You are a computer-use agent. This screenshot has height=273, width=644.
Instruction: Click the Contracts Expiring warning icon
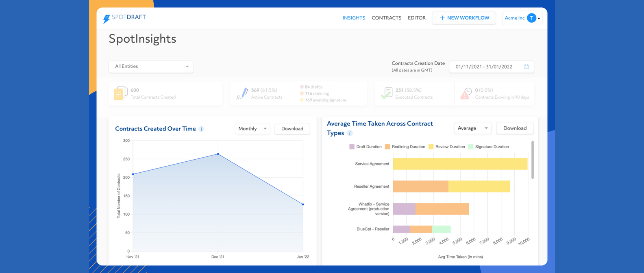click(466, 93)
